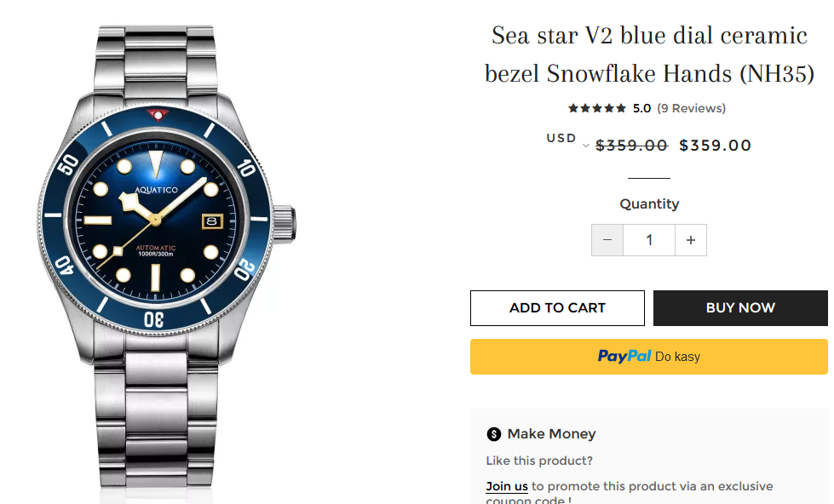Click the PayPal logo checkout button
This screenshot has height=504, width=834.
click(648, 357)
